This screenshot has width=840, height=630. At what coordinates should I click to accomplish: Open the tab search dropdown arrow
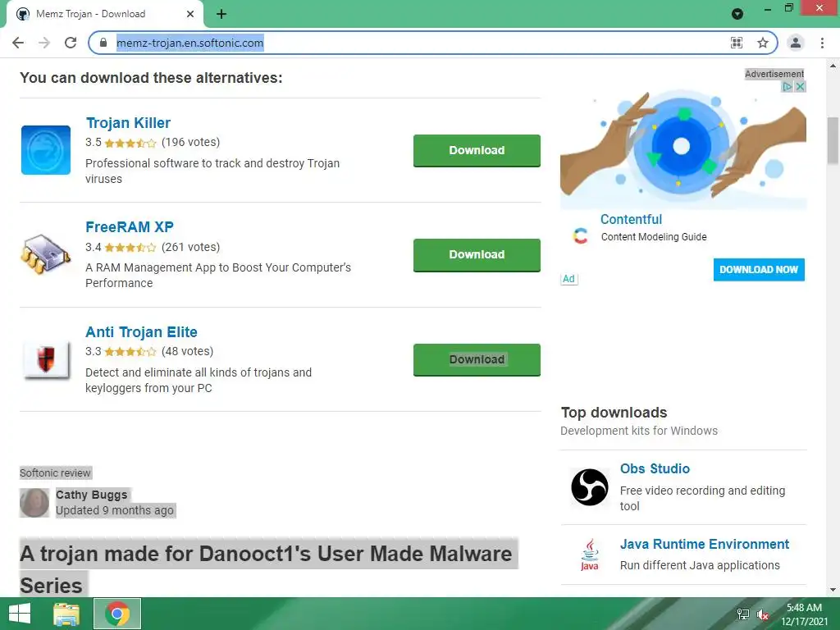pyautogui.click(x=737, y=14)
